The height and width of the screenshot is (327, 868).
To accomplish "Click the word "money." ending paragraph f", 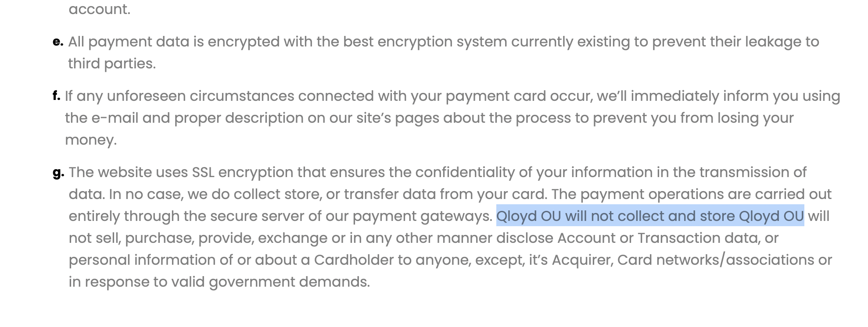I will [x=91, y=140].
